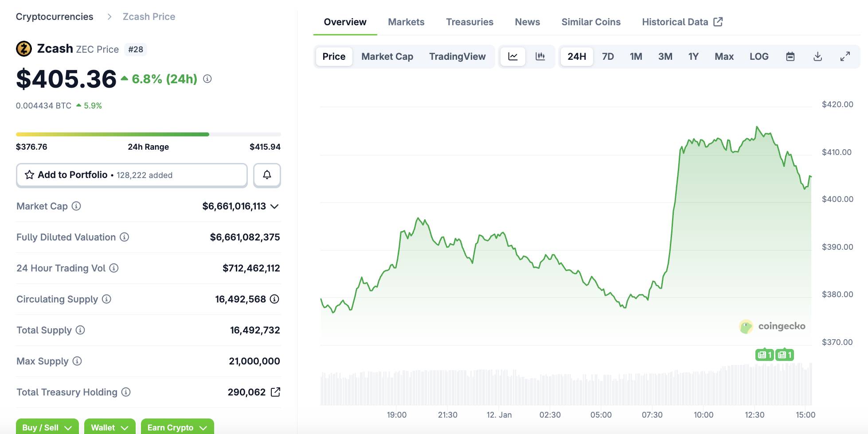Click the 24h Range progress bar
This screenshot has height=434, width=868.
tap(148, 134)
